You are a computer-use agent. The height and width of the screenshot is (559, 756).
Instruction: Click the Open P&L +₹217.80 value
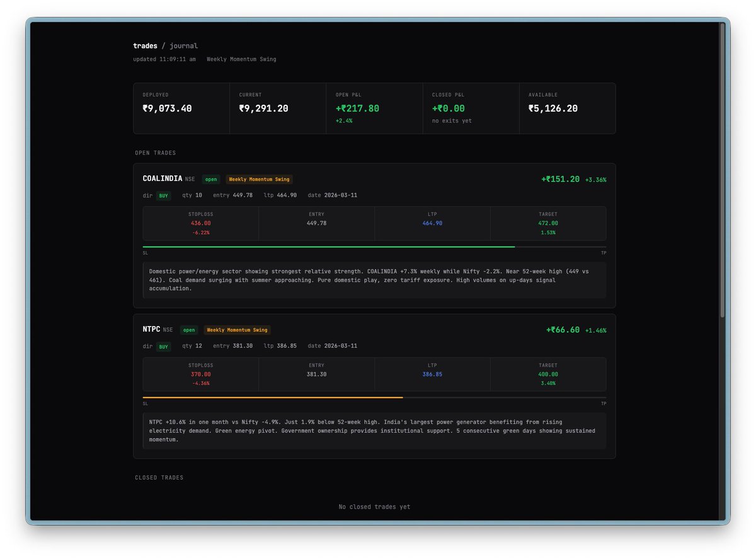tap(357, 108)
